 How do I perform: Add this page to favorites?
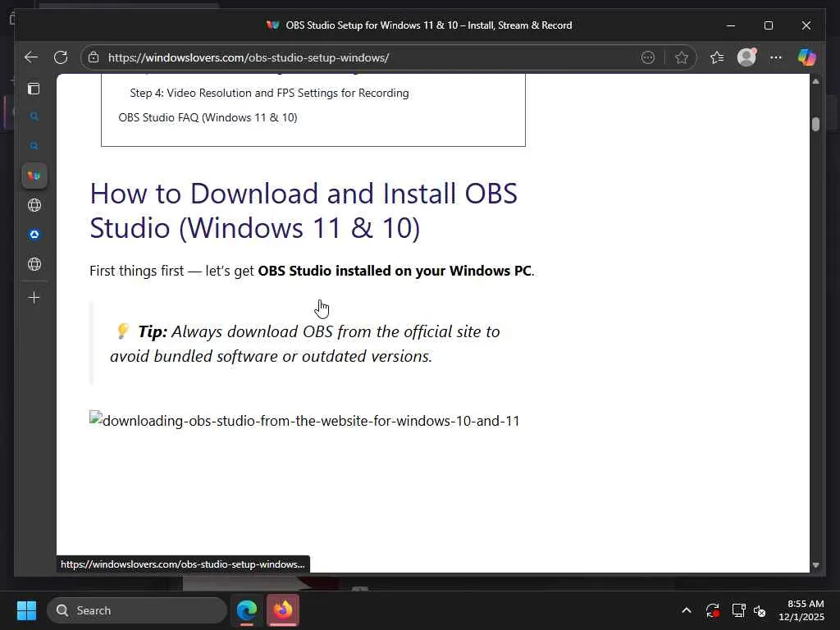tap(682, 57)
